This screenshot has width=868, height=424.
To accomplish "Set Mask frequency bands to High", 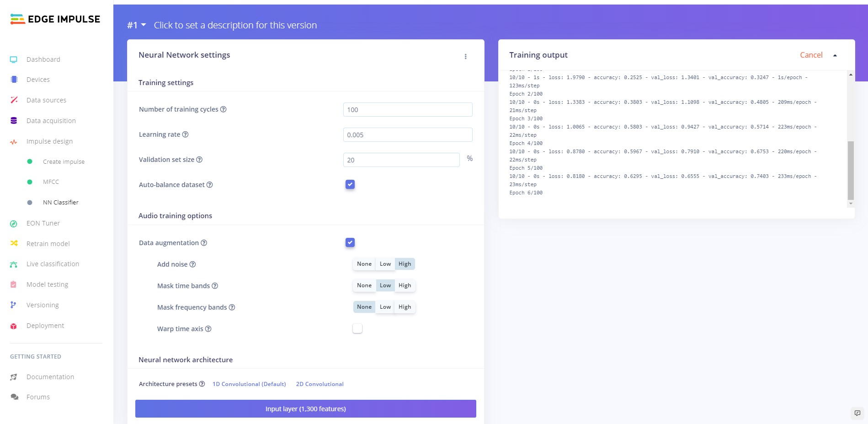I will 405,307.
